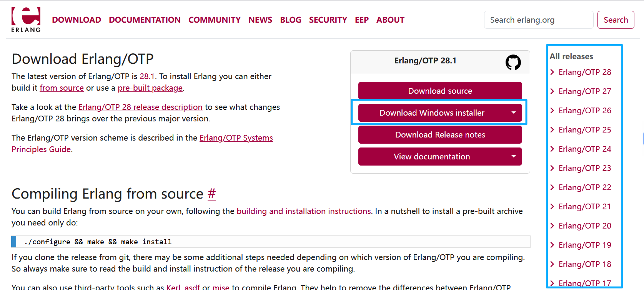Open the 28.1 version link
The height and width of the screenshot is (290, 644).
[x=147, y=76]
